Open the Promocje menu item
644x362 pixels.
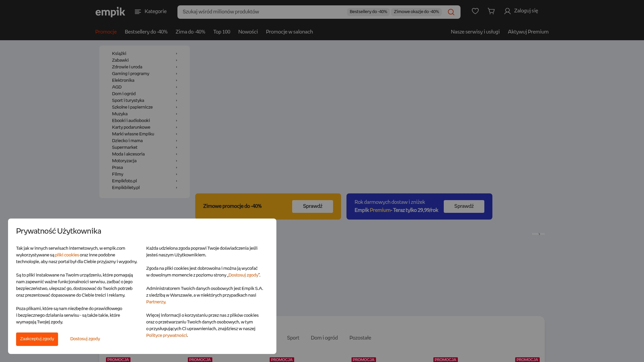click(x=106, y=32)
